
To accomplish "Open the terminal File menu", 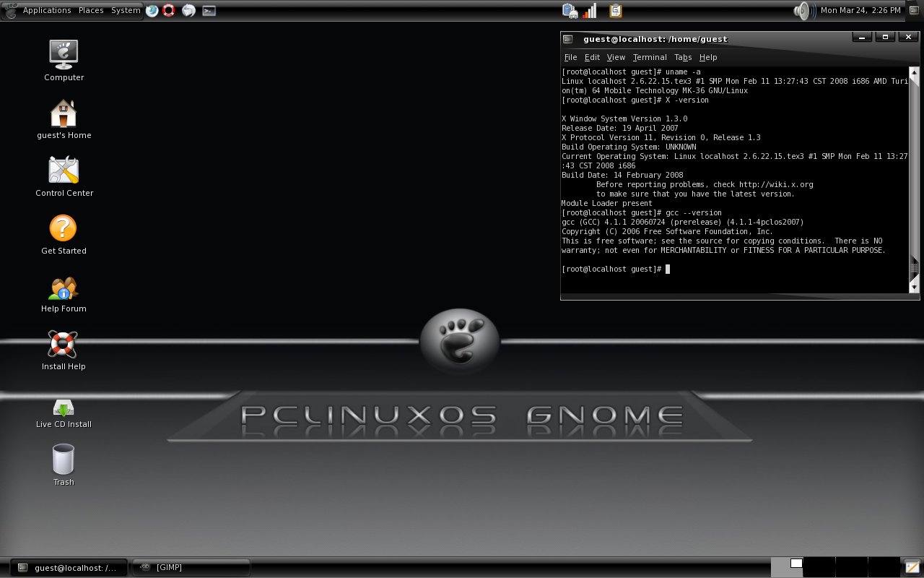I will [x=570, y=57].
